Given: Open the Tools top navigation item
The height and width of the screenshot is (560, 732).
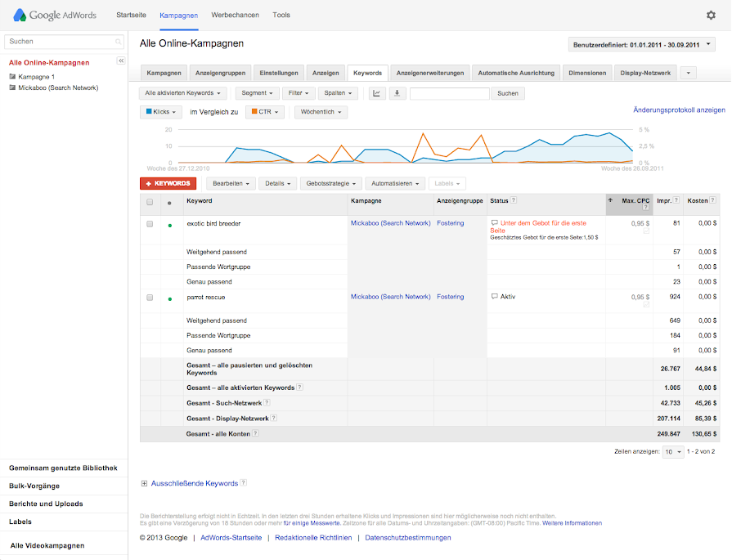Looking at the screenshot, I should coord(281,15).
